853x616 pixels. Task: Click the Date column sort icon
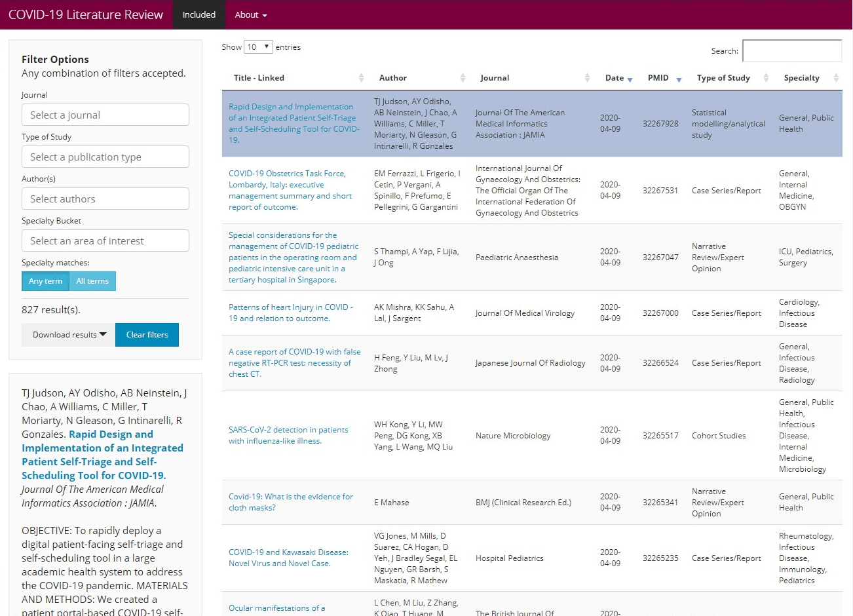tap(630, 77)
